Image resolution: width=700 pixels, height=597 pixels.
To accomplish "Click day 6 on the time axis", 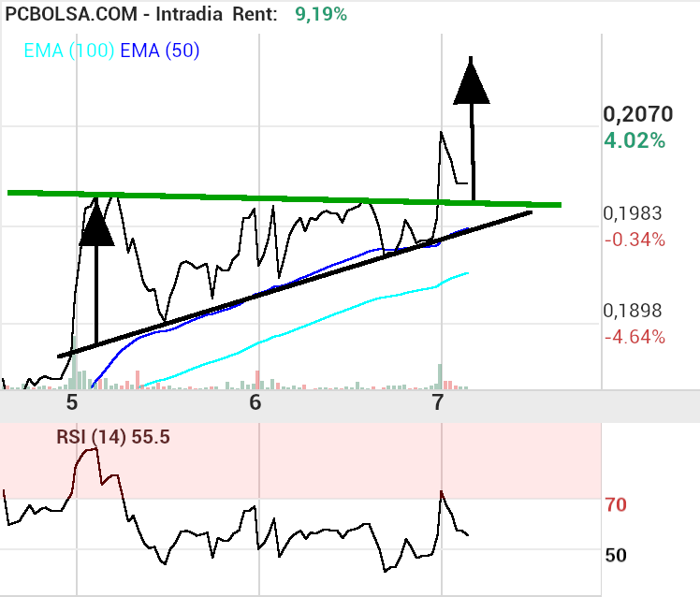I will 255,403.
